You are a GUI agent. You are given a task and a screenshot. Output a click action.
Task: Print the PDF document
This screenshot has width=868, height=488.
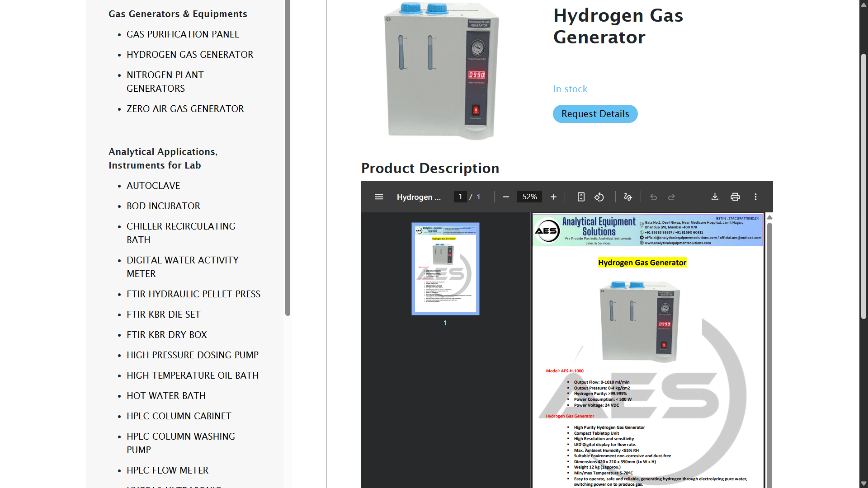pos(735,197)
